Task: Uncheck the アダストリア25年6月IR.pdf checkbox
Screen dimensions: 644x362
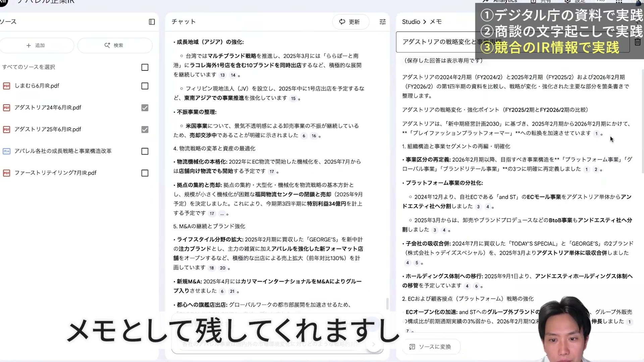Action: (x=145, y=130)
